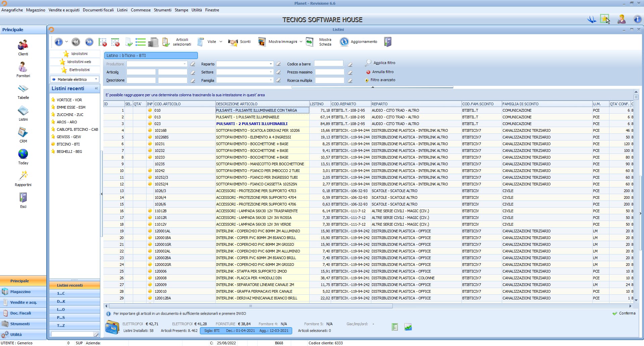644x346 pixels.
Task: Select the D...K listini tab
Action: [74, 301]
